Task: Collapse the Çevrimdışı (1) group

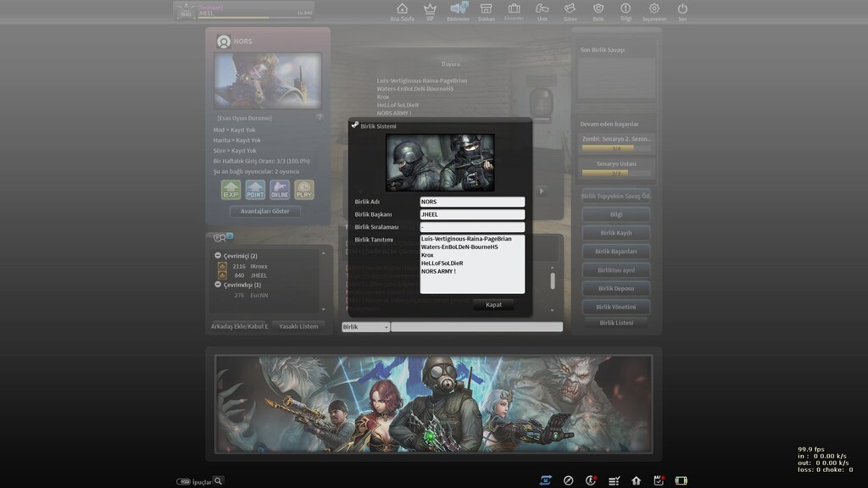Action: (x=218, y=285)
